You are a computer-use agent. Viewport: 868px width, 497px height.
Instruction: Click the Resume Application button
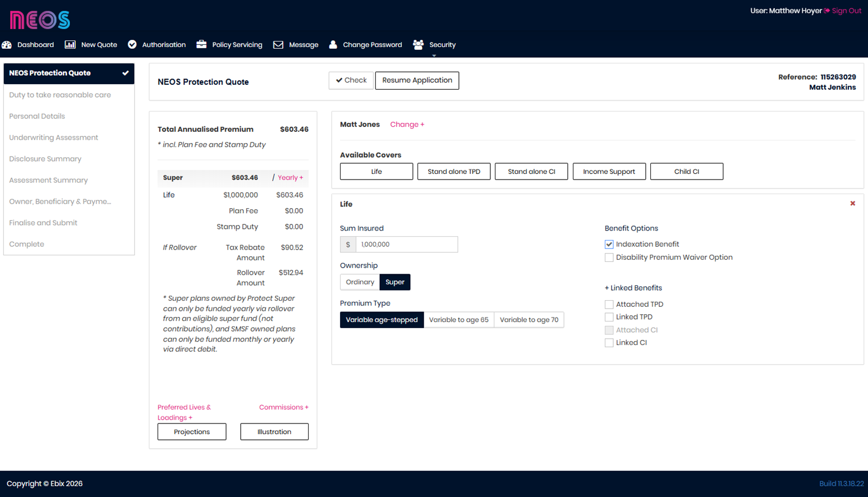click(x=417, y=80)
